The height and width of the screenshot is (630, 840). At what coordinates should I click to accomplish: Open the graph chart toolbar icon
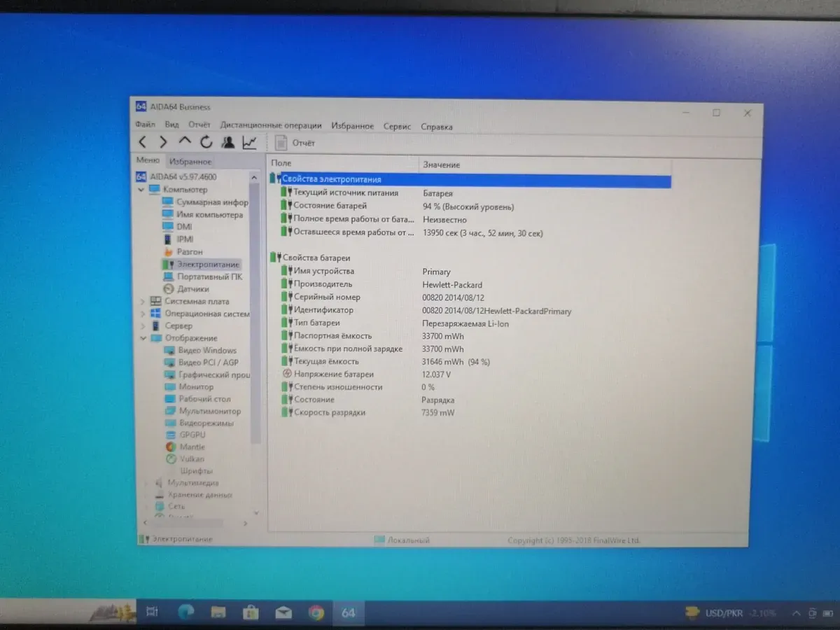[249, 143]
